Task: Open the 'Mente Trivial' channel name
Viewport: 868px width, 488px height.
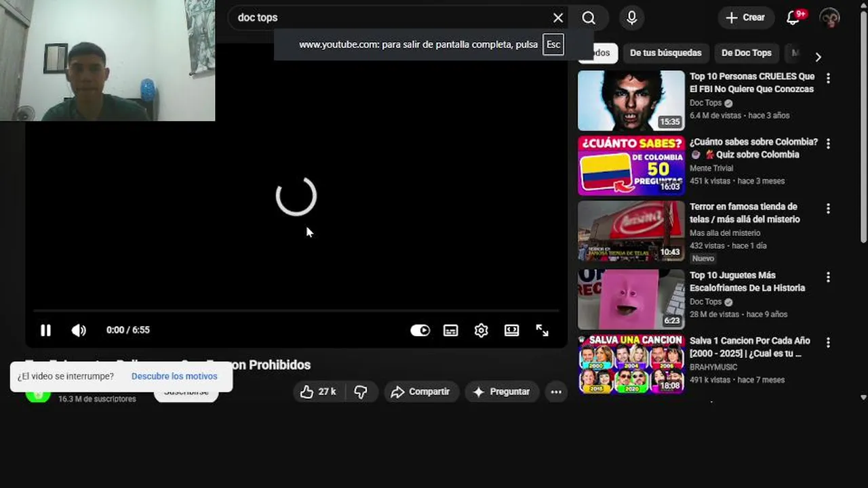Action: click(711, 168)
